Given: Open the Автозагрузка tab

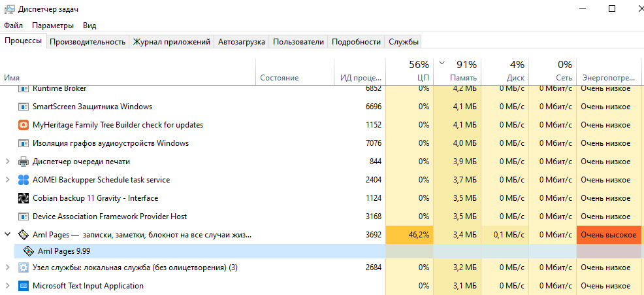Looking at the screenshot, I should pos(242,42).
